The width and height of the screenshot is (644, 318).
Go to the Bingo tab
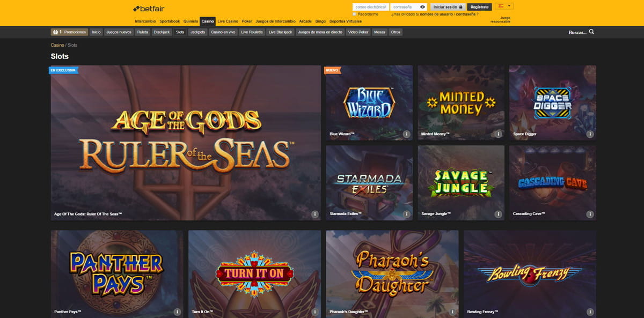(320, 21)
